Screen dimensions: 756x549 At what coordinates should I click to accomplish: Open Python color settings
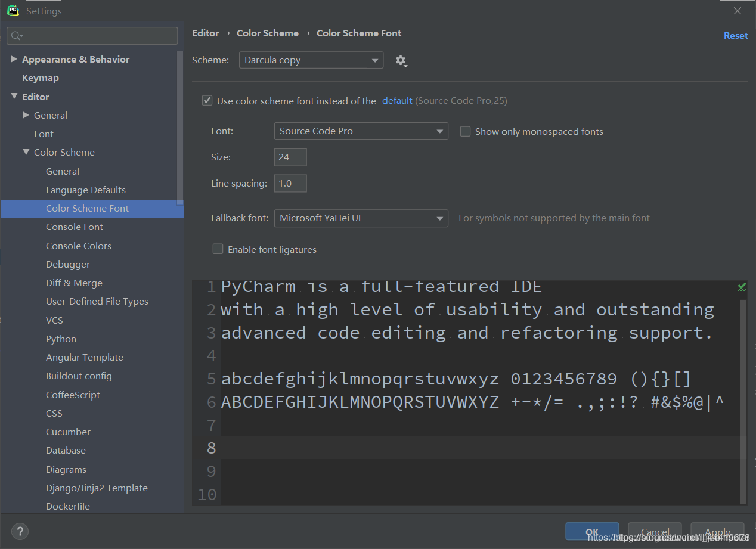tap(61, 339)
